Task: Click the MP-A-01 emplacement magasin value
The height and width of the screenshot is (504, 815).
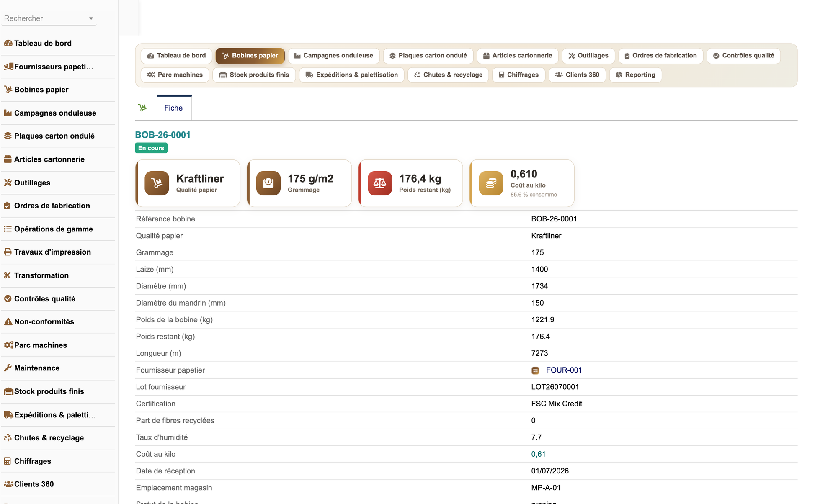Action: pyautogui.click(x=546, y=488)
